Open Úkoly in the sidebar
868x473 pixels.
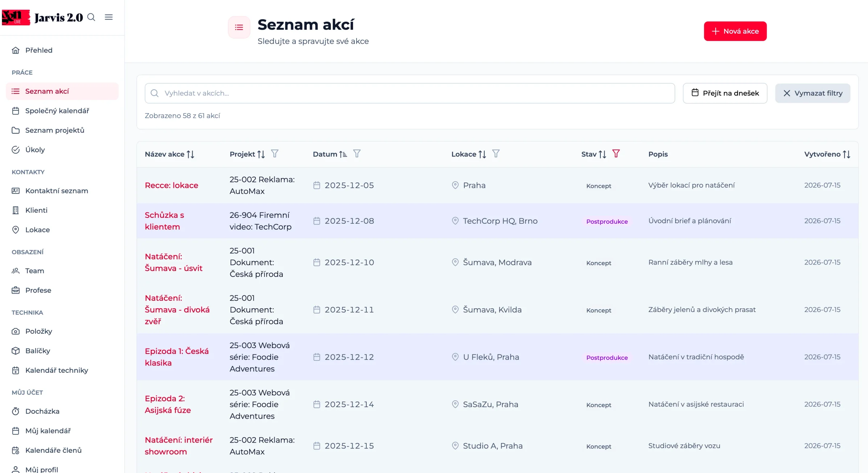coord(62,150)
